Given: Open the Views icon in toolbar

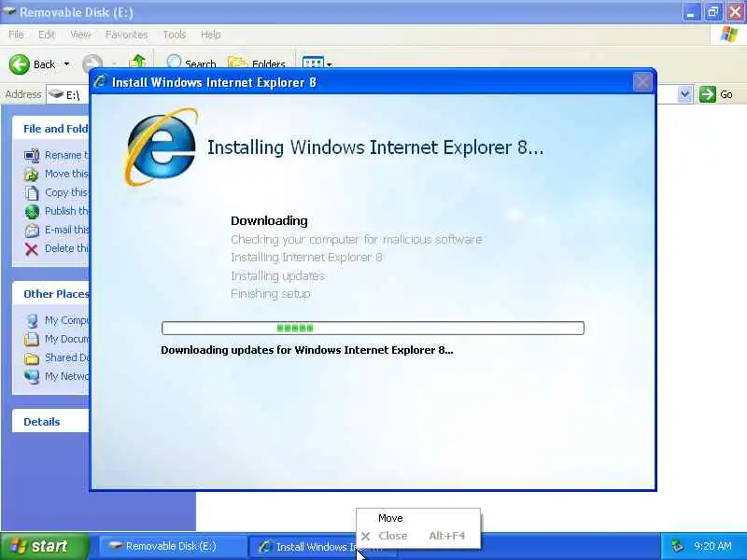Looking at the screenshot, I should click(x=313, y=63).
